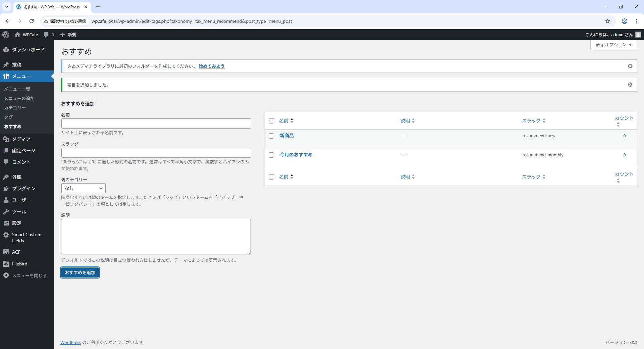This screenshot has width=644, height=349.
Task: Dismiss the '項目を追加しました' notice
Action: 630,85
